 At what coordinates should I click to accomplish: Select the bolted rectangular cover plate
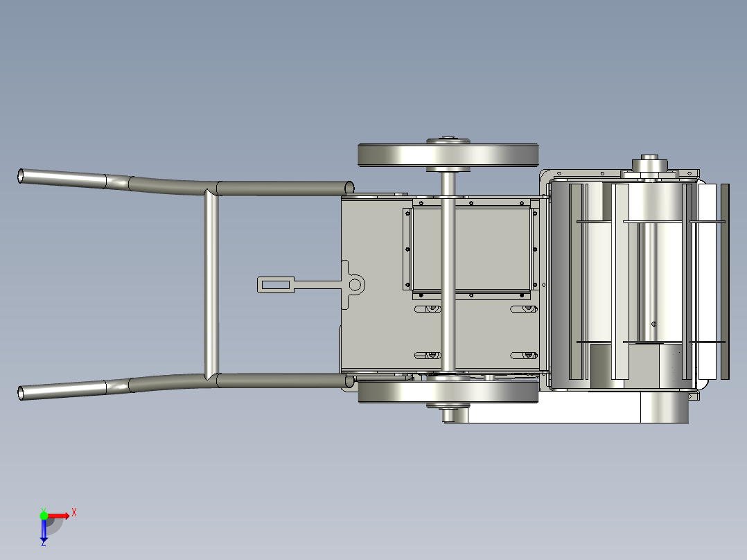tap(471, 249)
